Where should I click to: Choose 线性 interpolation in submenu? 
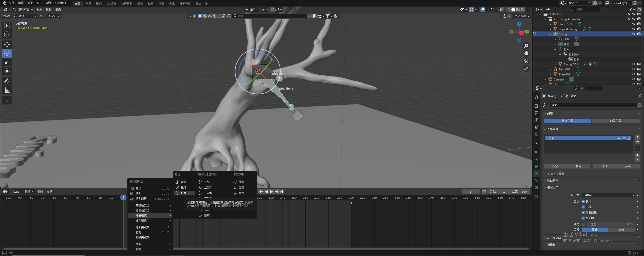[184, 188]
